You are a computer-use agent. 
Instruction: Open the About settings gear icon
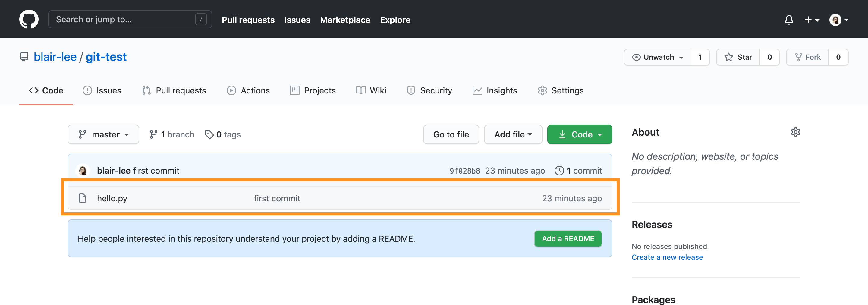coord(796,132)
